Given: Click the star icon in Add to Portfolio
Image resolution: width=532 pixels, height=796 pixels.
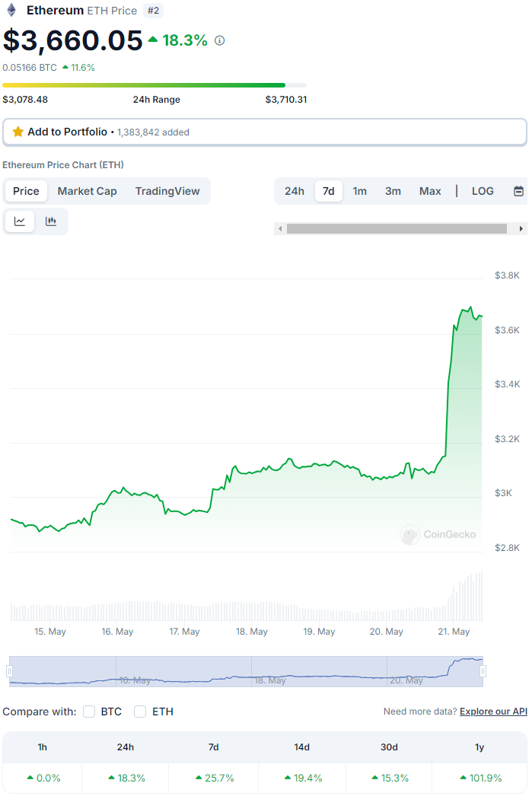Looking at the screenshot, I should pos(18,132).
